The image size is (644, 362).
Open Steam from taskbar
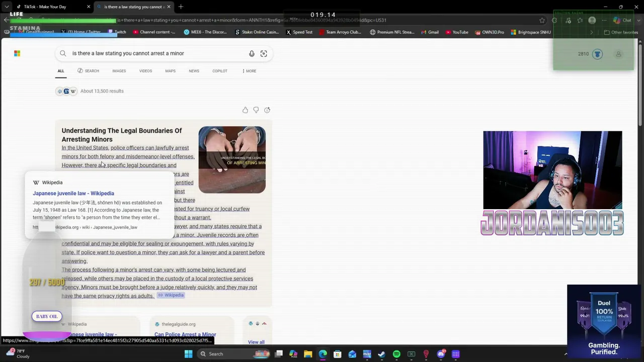(382, 354)
